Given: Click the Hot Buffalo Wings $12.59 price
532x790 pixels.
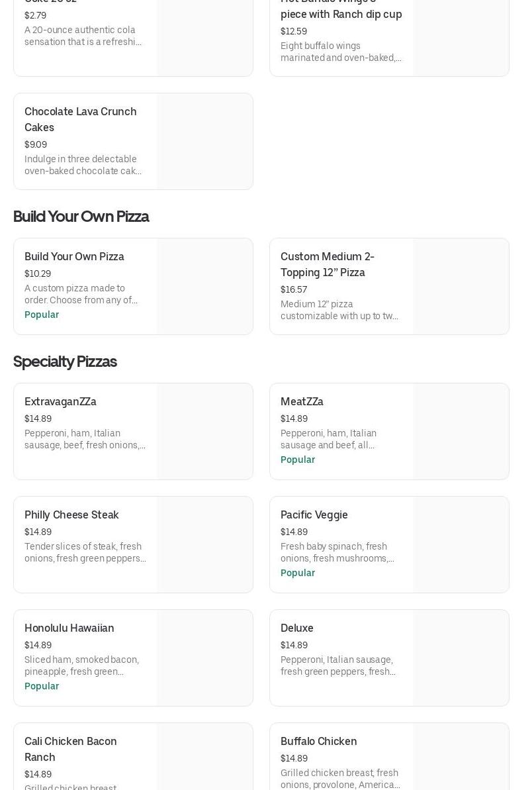Looking at the screenshot, I should click(x=293, y=31).
